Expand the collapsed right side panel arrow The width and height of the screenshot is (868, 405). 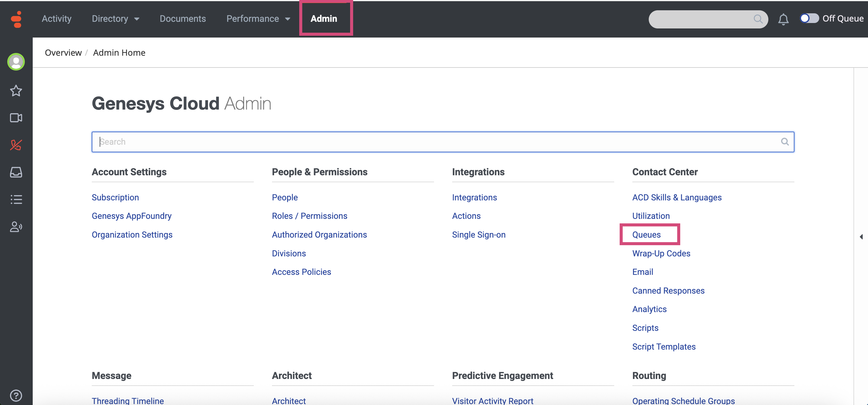tap(861, 237)
